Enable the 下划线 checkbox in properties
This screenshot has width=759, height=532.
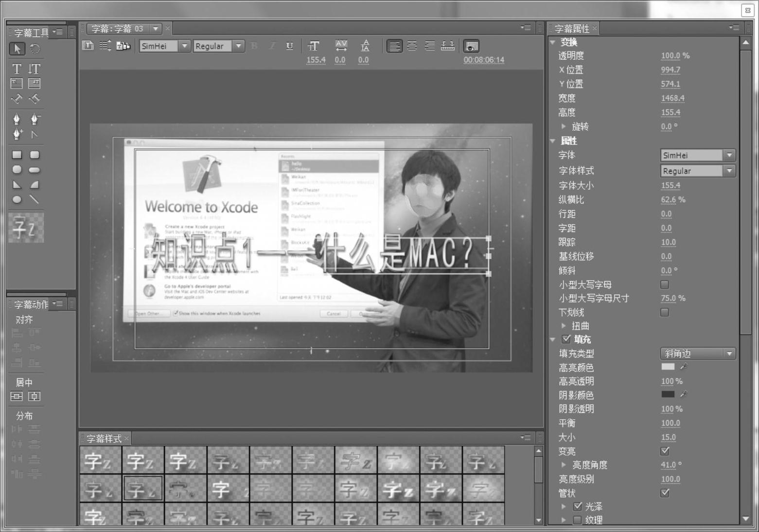[665, 312]
